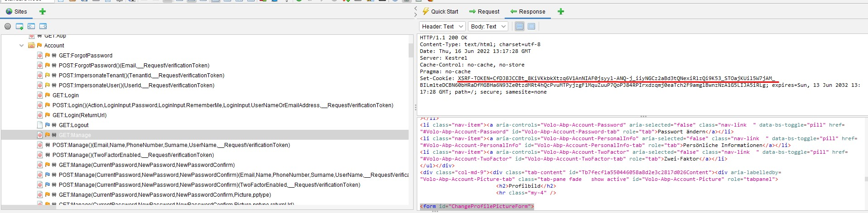Click the Date header line
The height and width of the screenshot is (213, 868).
[x=475, y=51]
